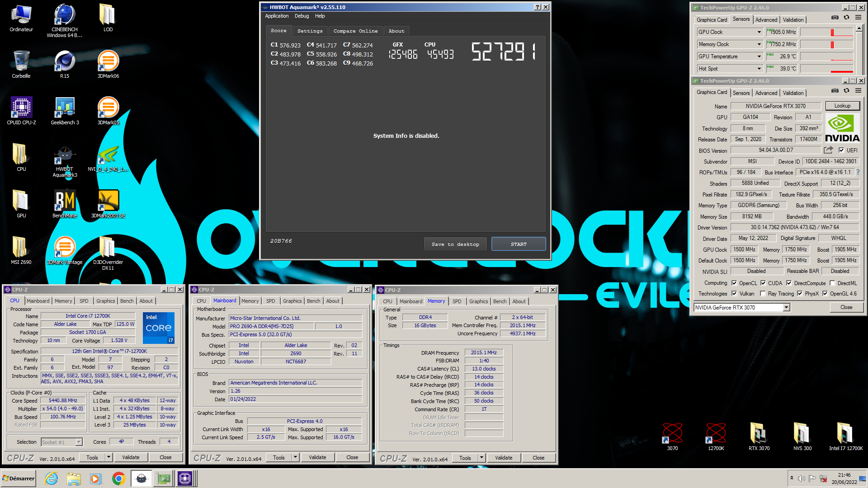Launch the 3DMark05 desktop shortcut
Screen dimensions: 868x488
(x=108, y=111)
